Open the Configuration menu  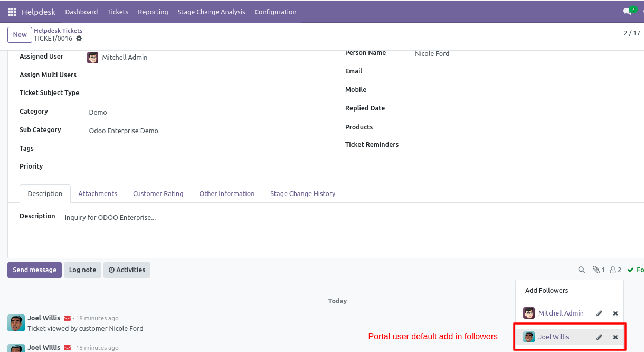pyautogui.click(x=276, y=12)
